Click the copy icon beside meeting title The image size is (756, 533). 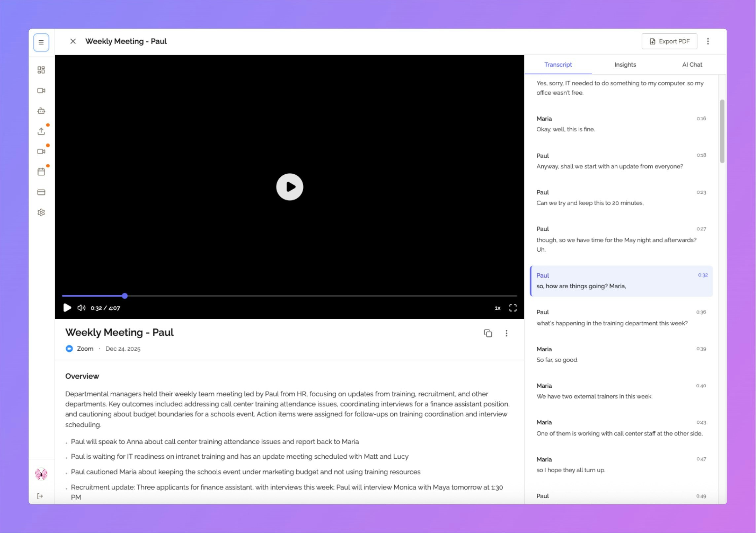click(488, 333)
